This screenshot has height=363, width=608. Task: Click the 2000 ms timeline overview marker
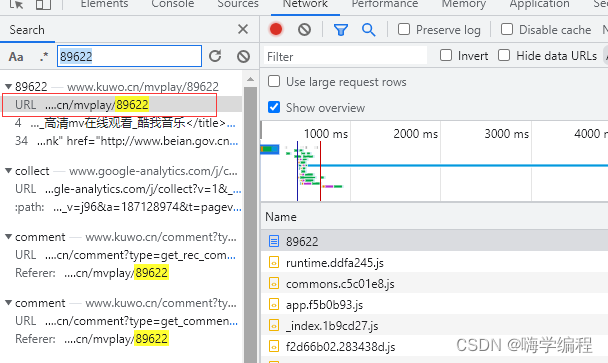415,134
